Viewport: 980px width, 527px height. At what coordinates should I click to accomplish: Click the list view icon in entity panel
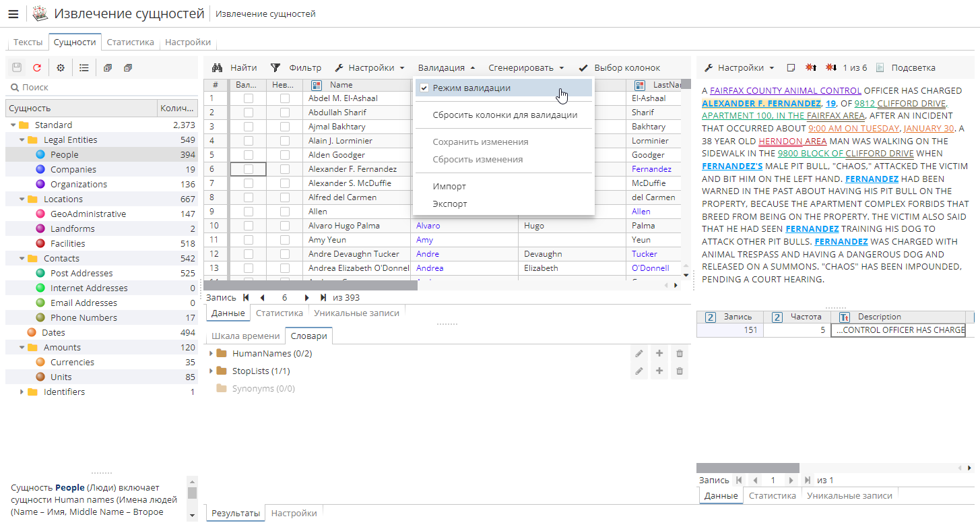click(x=84, y=68)
